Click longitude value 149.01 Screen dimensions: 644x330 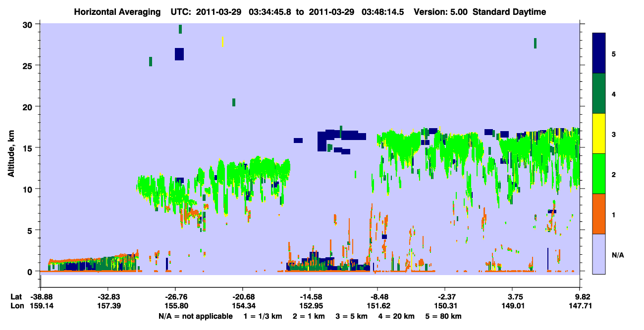click(x=514, y=306)
